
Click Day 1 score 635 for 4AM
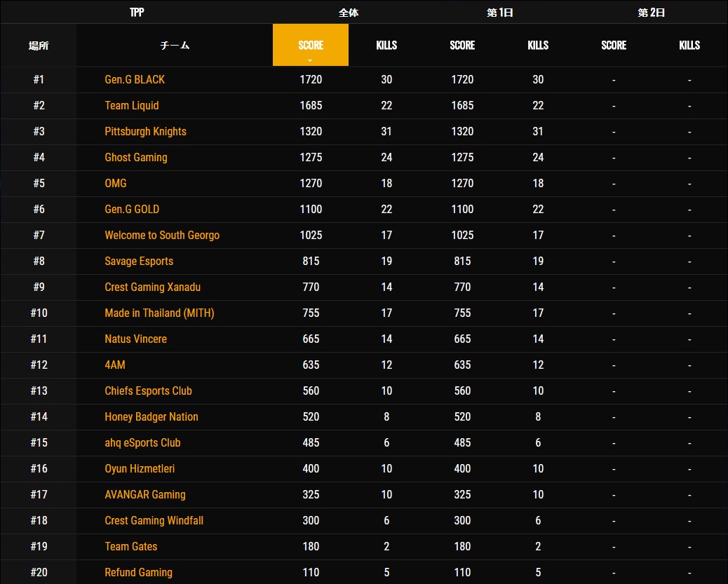point(462,365)
